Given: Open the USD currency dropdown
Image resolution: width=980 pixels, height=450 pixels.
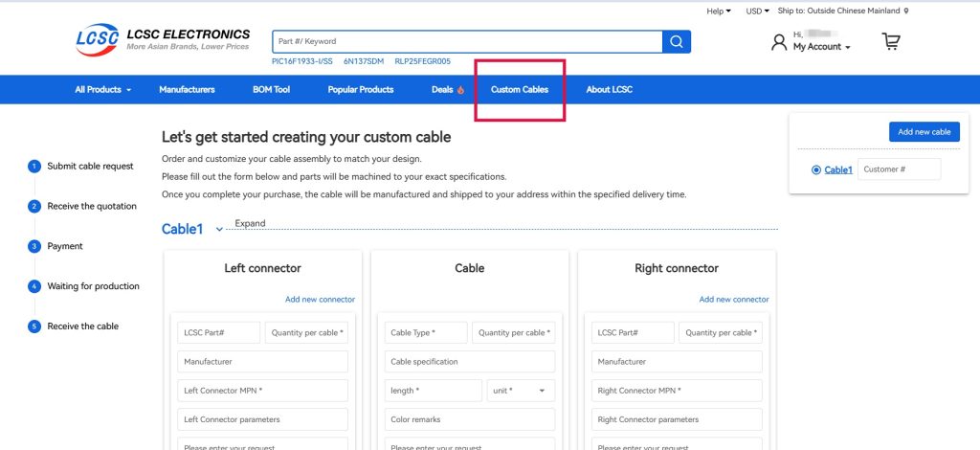Looking at the screenshot, I should [758, 11].
